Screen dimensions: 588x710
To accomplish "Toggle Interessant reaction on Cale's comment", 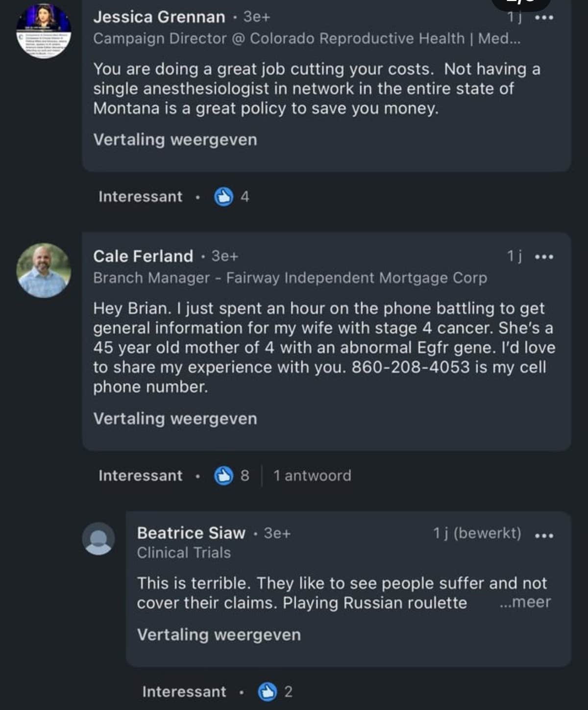I will (x=140, y=475).
